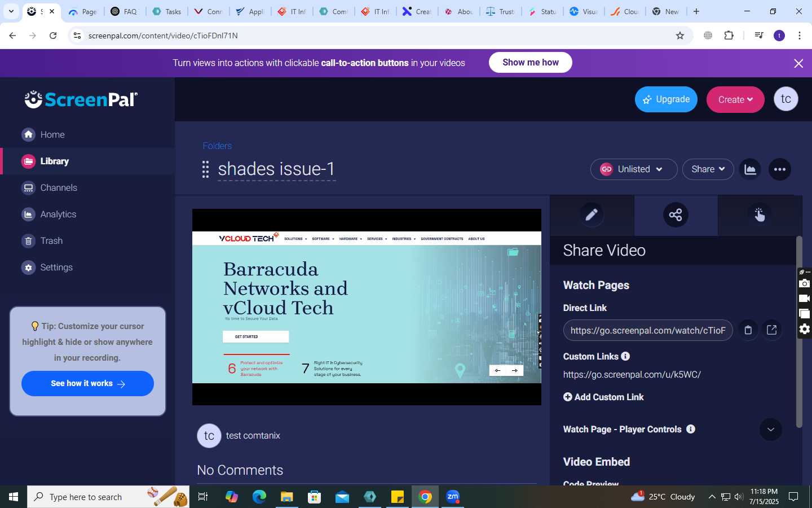Show hidden system tray icons
Image resolution: width=812 pixels, height=508 pixels.
[712, 497]
